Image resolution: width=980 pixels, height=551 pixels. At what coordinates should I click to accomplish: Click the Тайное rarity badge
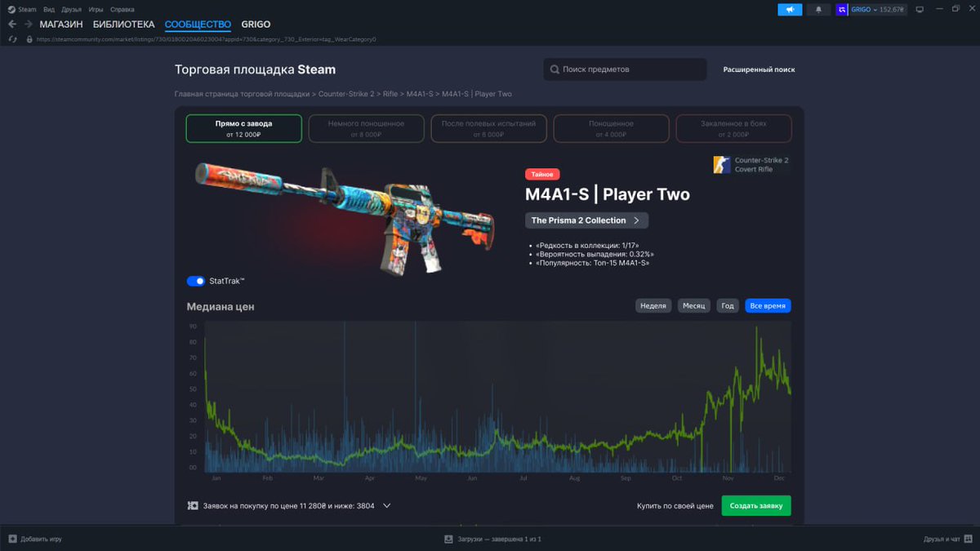click(542, 174)
